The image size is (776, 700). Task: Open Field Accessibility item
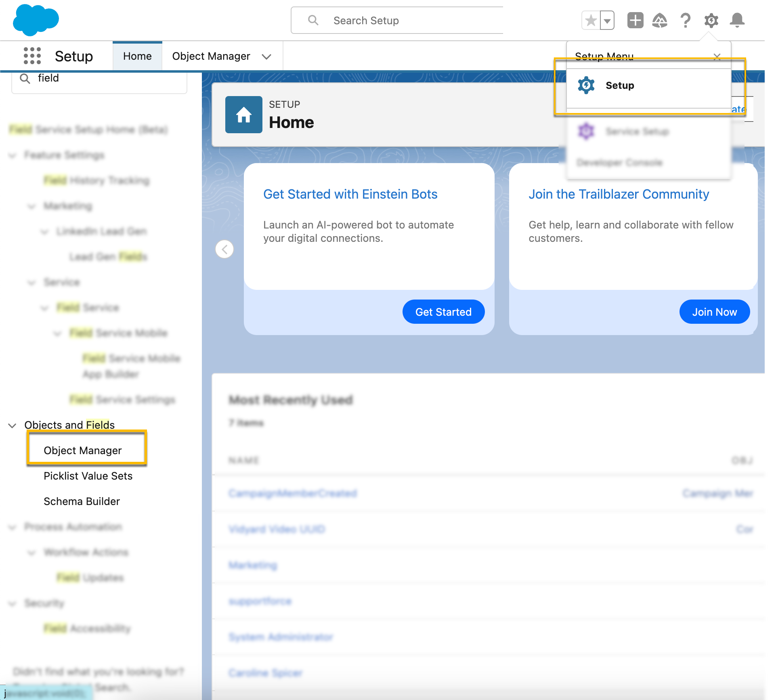87,629
